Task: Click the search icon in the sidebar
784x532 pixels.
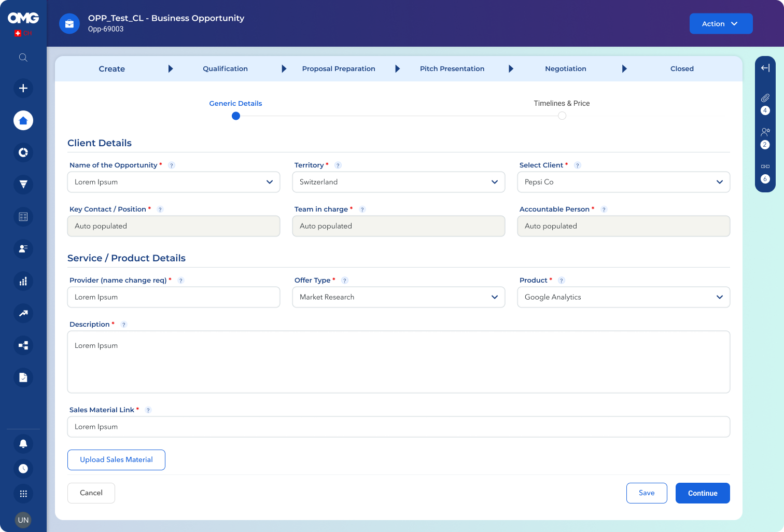Action: pyautogui.click(x=23, y=58)
